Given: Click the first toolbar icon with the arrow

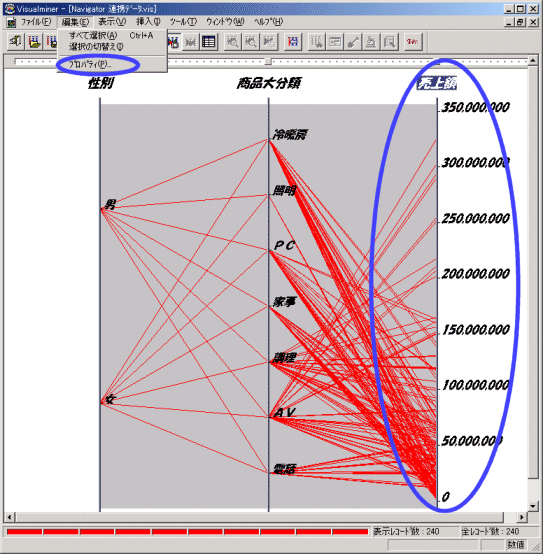Looking at the screenshot, I should coord(16,42).
